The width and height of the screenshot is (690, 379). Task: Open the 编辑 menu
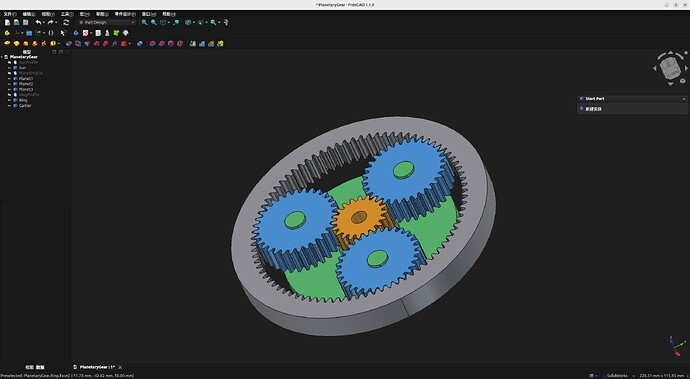point(29,14)
